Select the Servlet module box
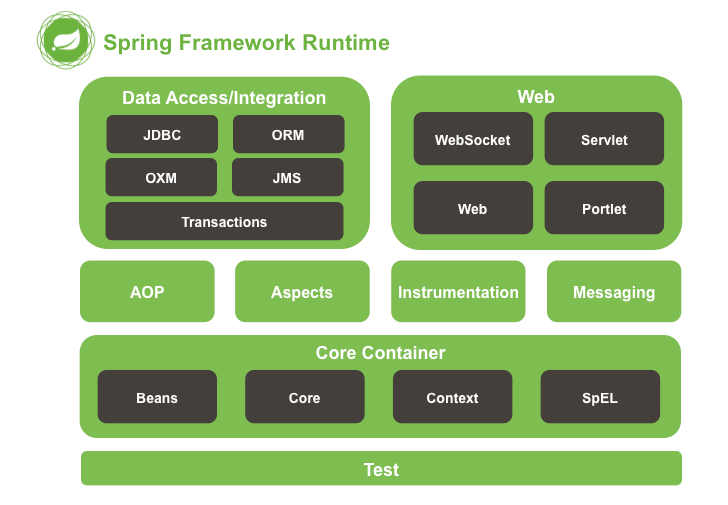This screenshot has height=505, width=728. click(x=604, y=139)
